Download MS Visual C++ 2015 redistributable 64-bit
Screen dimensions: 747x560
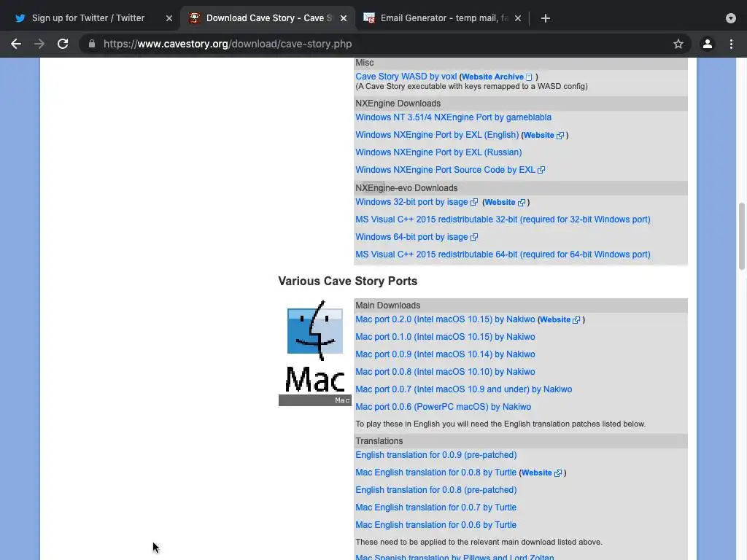point(503,254)
